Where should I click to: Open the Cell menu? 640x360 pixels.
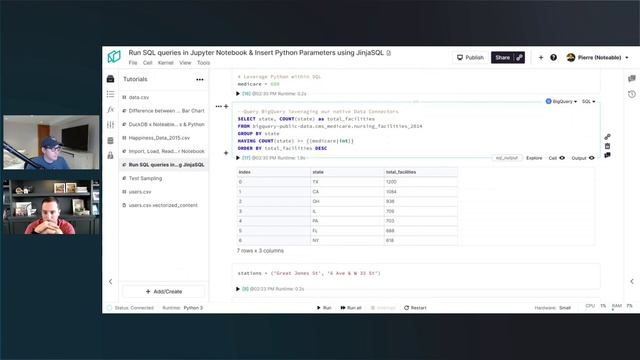coord(147,63)
